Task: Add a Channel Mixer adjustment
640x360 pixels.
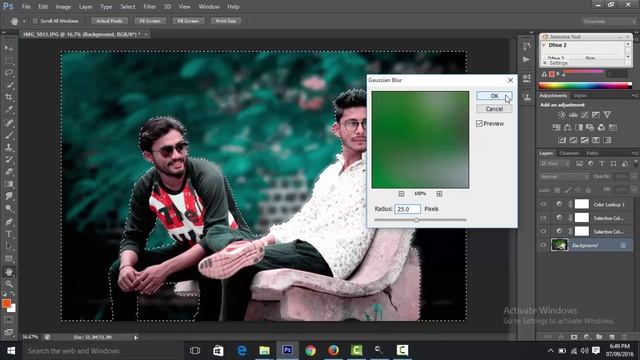Action: pyautogui.click(x=601, y=127)
